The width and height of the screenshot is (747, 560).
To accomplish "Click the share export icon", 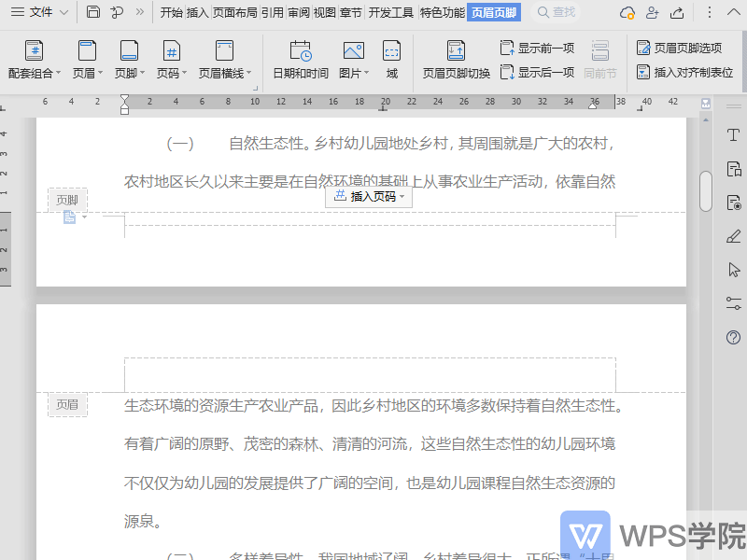I will [x=677, y=12].
